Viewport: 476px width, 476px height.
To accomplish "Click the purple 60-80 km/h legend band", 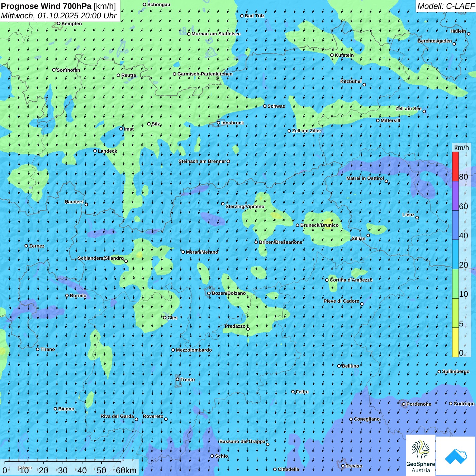I will [455, 196].
